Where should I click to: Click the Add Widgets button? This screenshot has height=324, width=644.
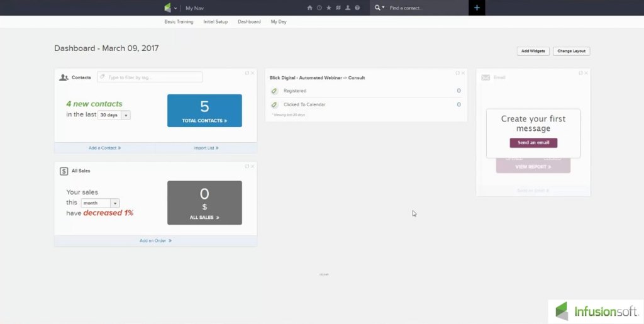pyautogui.click(x=533, y=52)
